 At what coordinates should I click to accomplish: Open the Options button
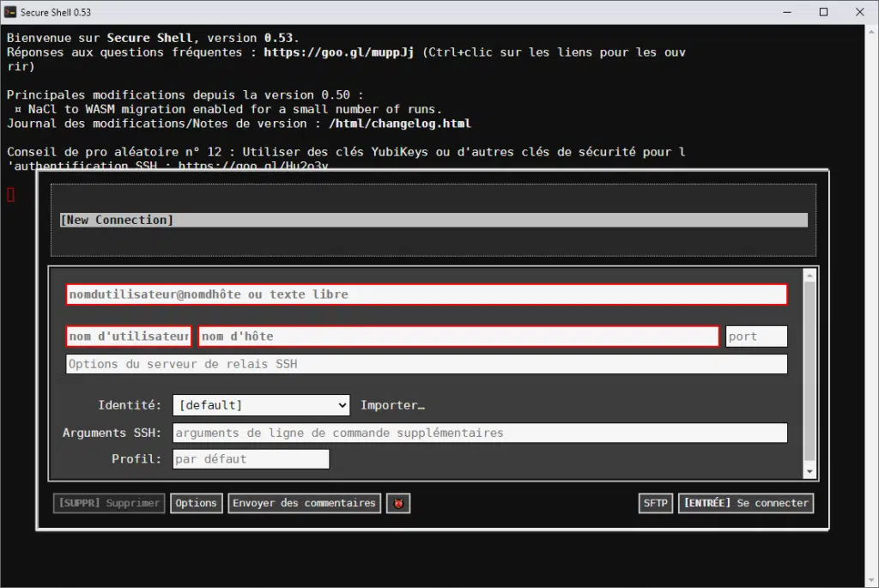click(197, 503)
